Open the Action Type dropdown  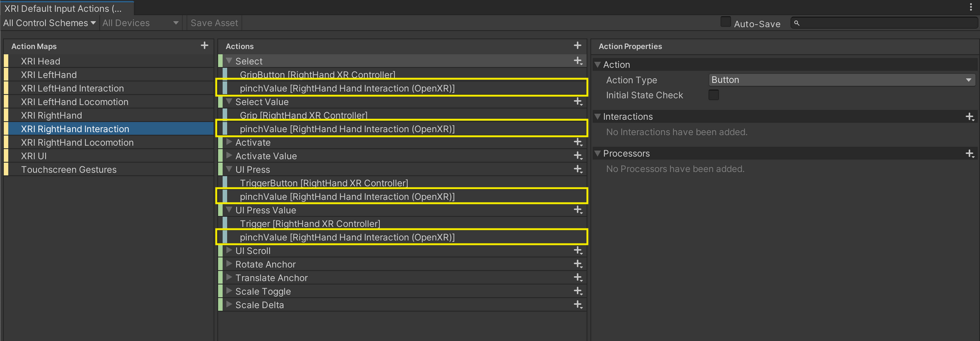point(841,80)
